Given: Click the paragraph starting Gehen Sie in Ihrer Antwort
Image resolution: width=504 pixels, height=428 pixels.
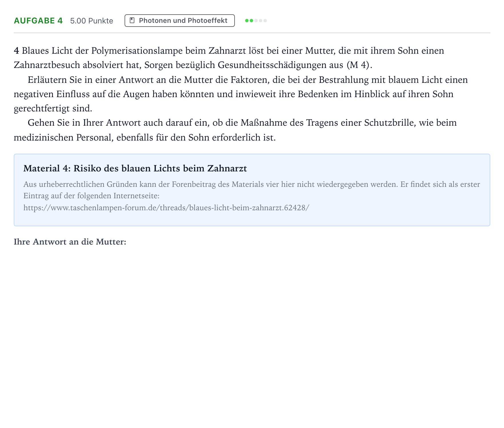Looking at the screenshot, I should (235, 130).
